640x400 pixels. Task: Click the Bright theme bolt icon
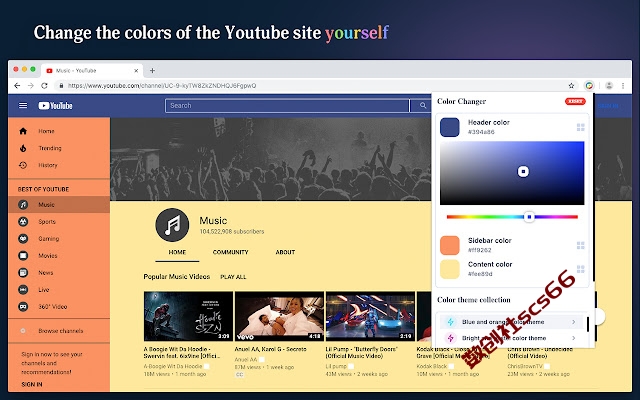[451, 338]
